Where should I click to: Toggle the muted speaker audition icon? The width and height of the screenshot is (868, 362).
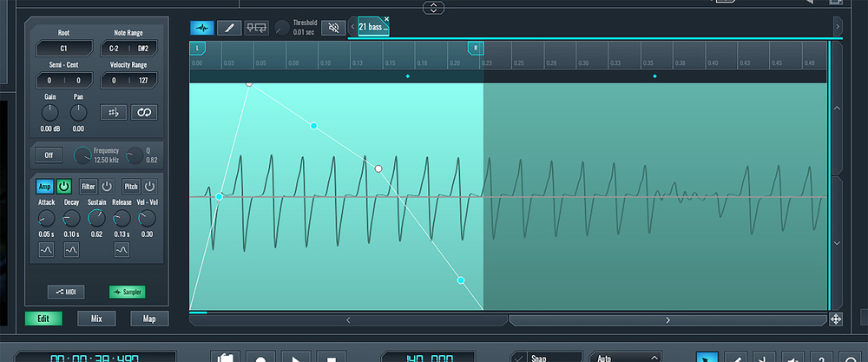(333, 28)
